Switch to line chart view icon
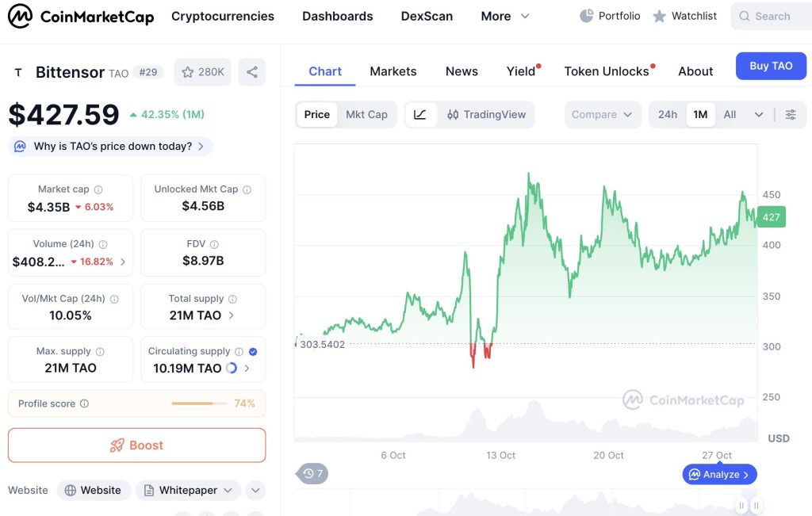The width and height of the screenshot is (812, 516). coord(420,115)
